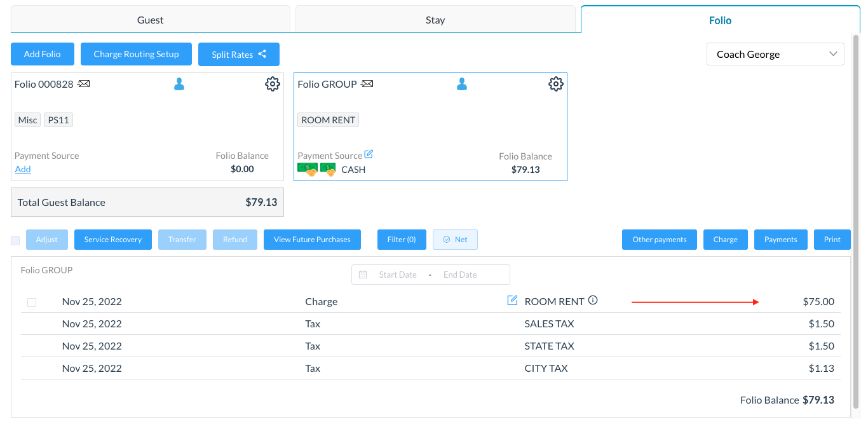
Task: Click gear settings icon on Folio 000828
Action: [x=272, y=84]
